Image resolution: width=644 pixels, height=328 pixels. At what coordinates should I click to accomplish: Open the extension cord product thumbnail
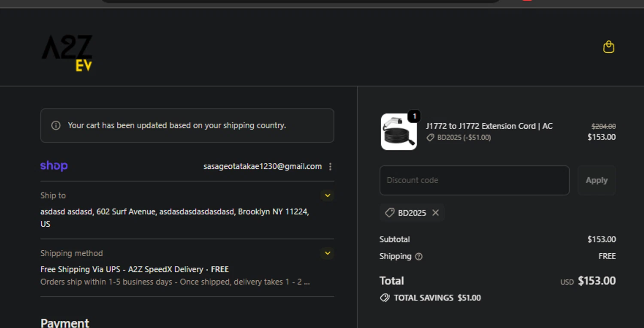(x=399, y=132)
